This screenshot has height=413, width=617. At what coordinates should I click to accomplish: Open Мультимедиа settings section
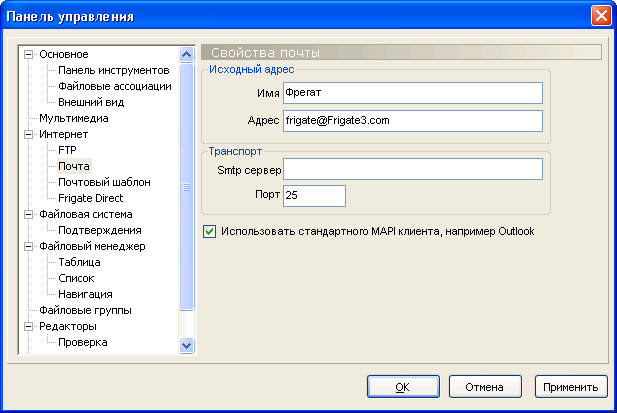click(x=74, y=118)
